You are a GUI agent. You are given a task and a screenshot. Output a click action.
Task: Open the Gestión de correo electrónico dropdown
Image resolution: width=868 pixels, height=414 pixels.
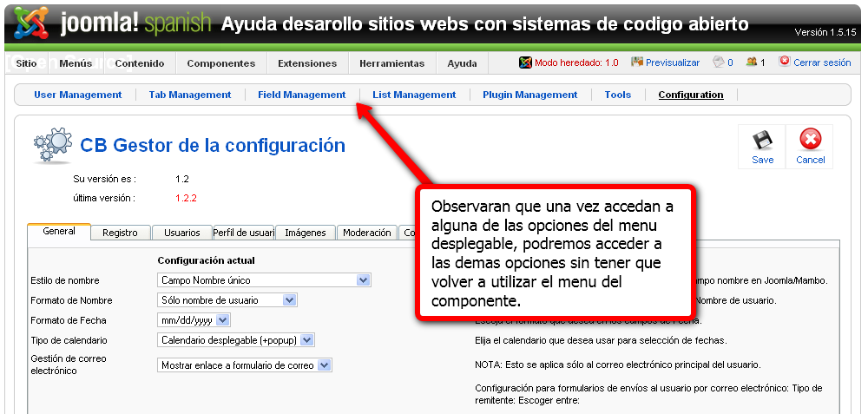tap(245, 365)
